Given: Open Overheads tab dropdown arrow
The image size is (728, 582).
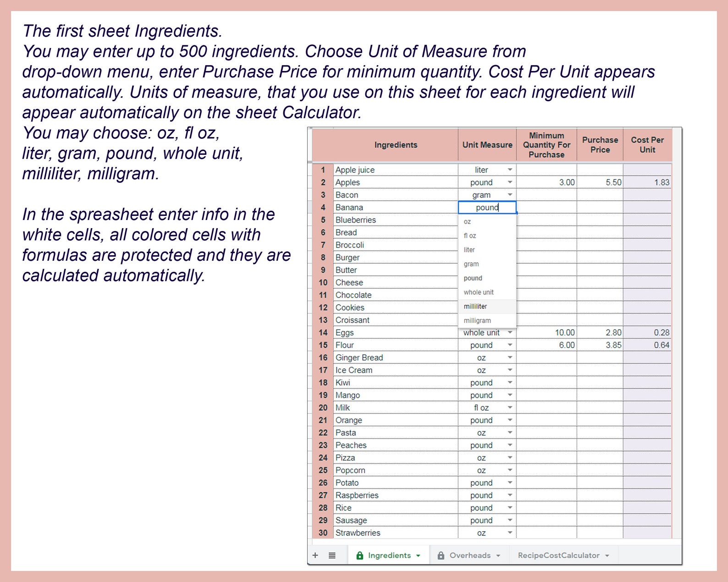Looking at the screenshot, I should pos(498,555).
